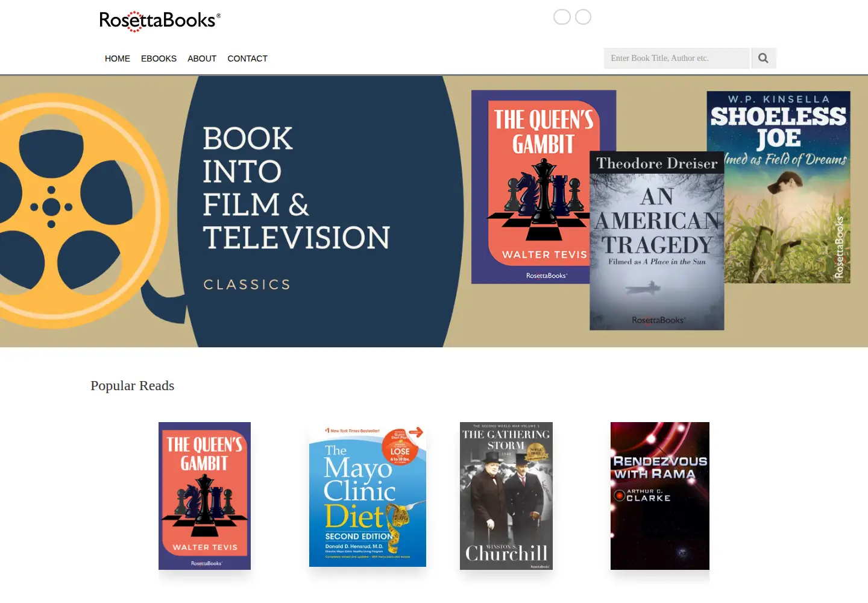Screen dimensions: 868x603
Task: Click the CLASSICS label in the banner
Action: (x=247, y=285)
